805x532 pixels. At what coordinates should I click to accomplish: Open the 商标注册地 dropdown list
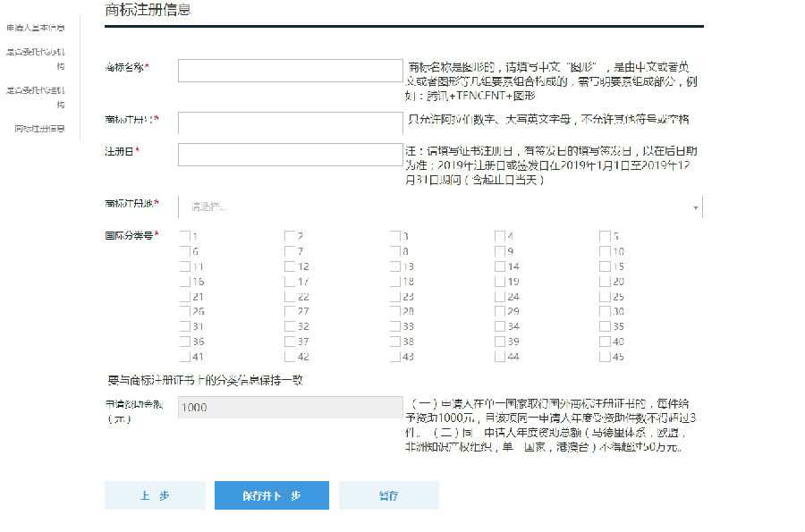(440, 207)
